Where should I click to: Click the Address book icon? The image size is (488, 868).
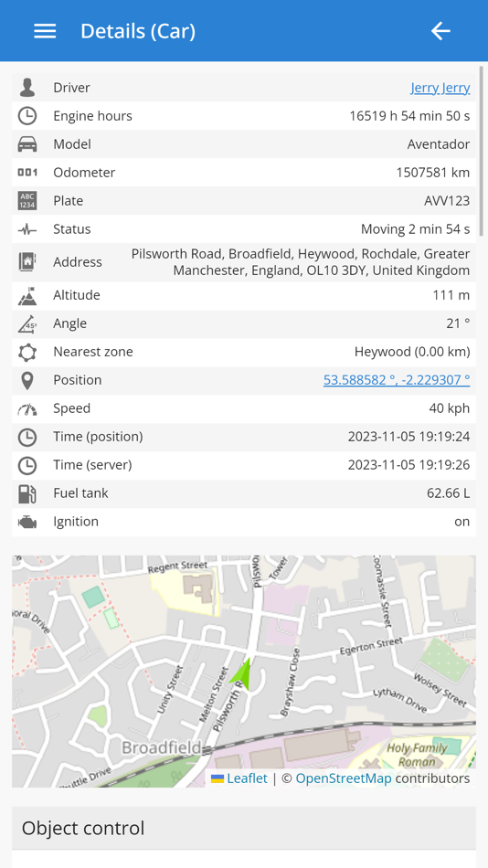27,262
